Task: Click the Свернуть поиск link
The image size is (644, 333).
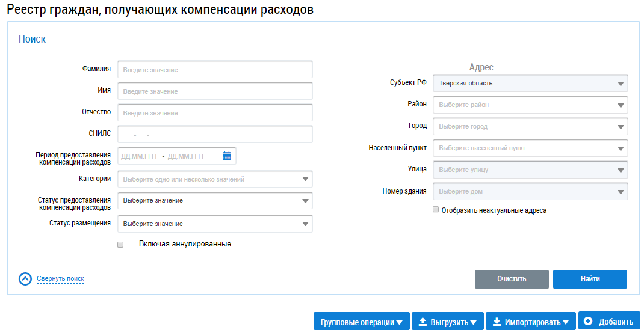Action: 60,279
